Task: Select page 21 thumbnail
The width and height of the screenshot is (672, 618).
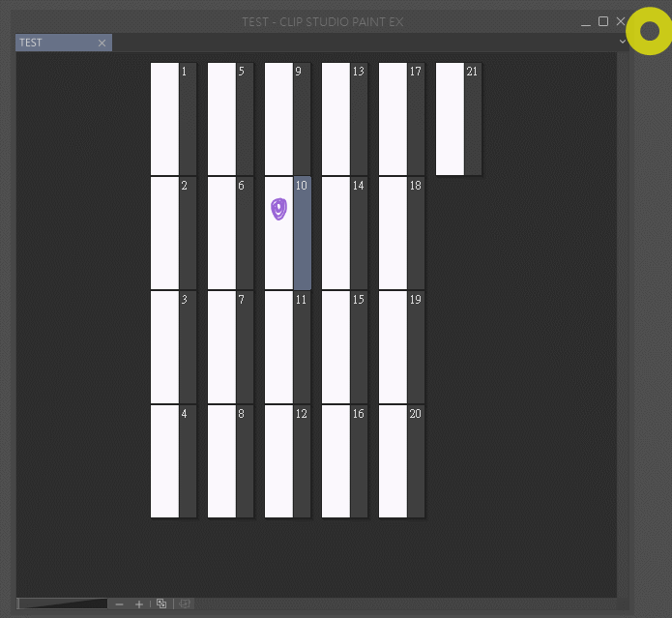Action: pyautogui.click(x=450, y=119)
